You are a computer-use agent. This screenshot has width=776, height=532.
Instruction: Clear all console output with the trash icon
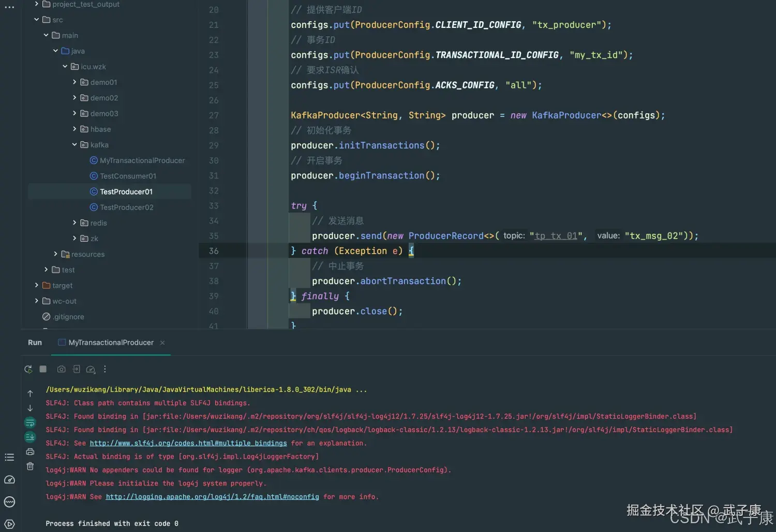pyautogui.click(x=30, y=466)
